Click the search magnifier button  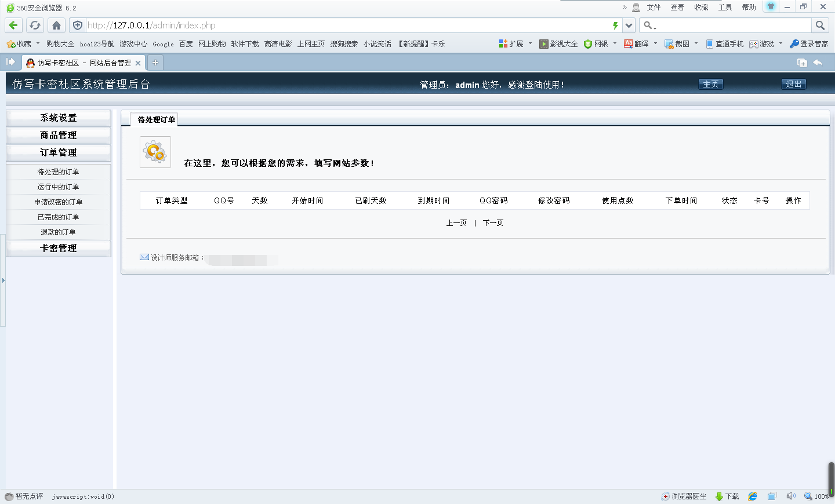coord(820,25)
